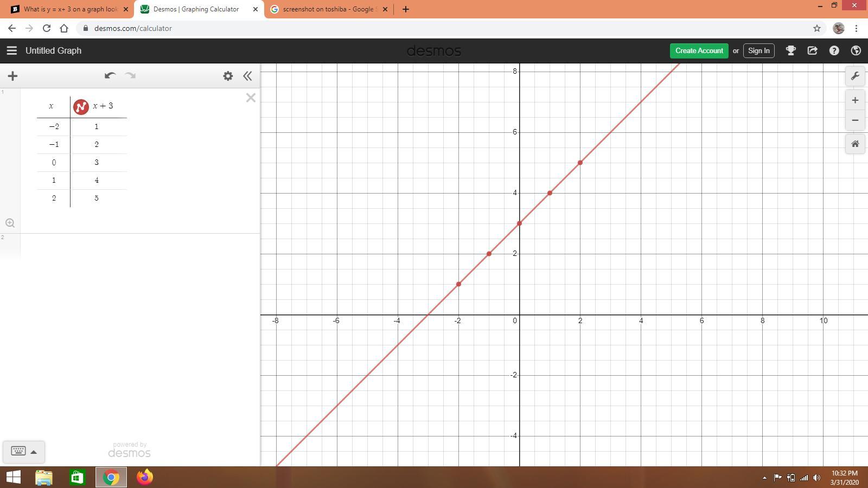
Task: Show hidden system tray icons
Action: (764, 478)
